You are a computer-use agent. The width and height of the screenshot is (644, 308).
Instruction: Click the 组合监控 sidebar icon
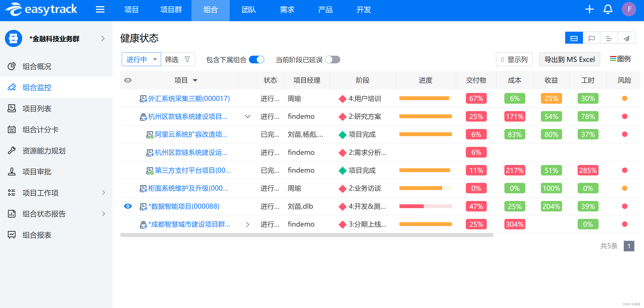coord(12,87)
